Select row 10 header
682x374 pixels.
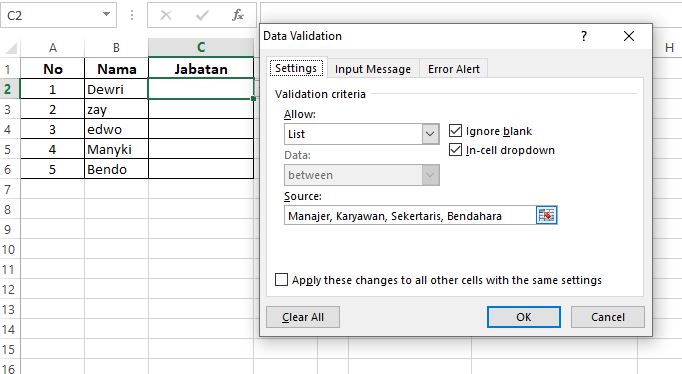coord(10,249)
